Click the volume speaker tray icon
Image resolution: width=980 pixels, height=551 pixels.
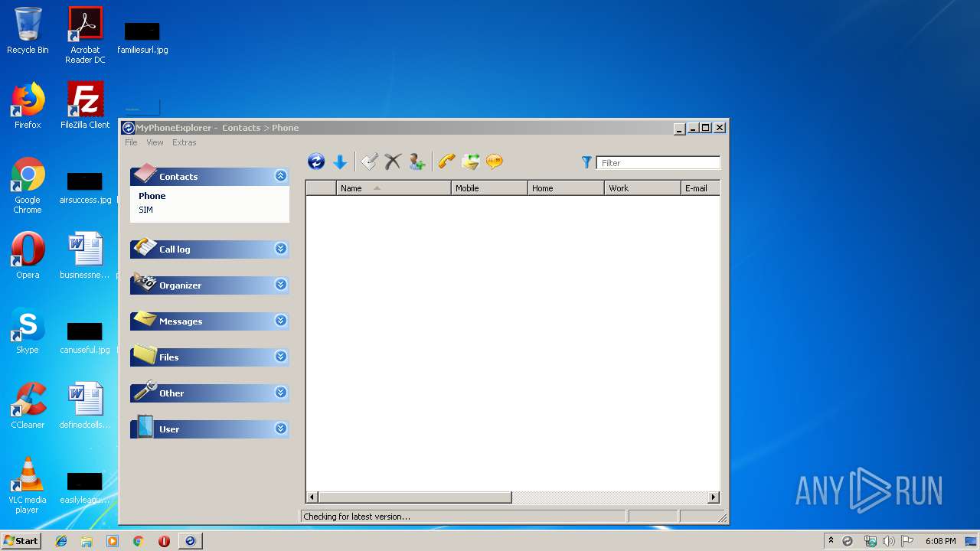point(888,541)
